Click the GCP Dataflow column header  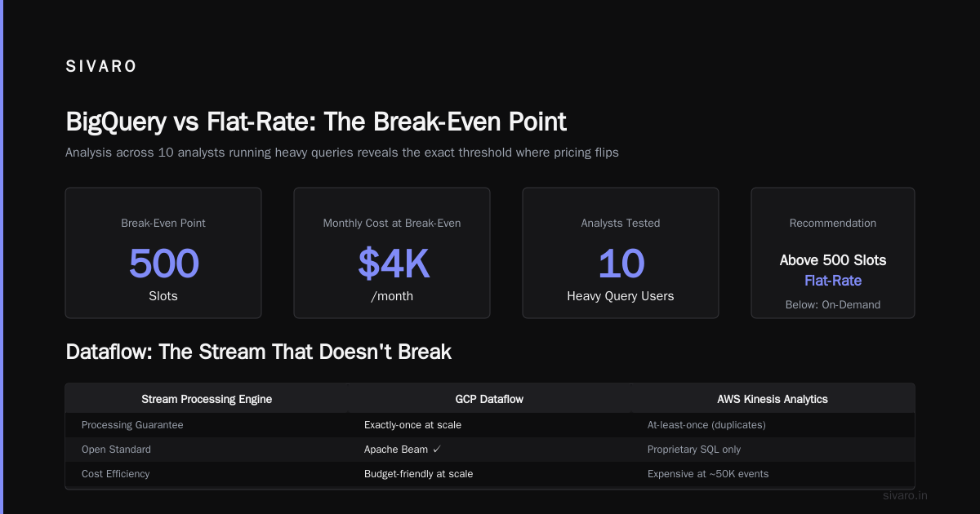489,399
